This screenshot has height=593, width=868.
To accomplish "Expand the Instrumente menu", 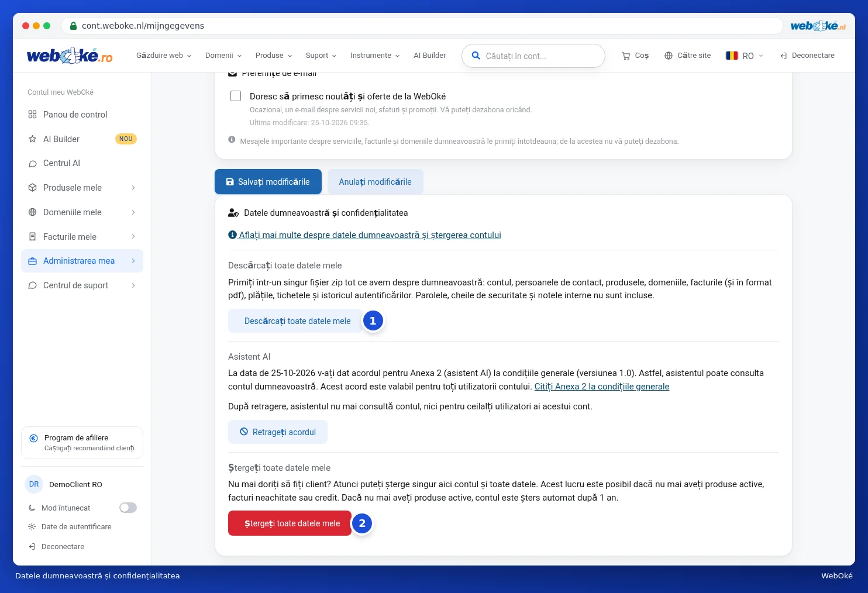I will point(375,56).
